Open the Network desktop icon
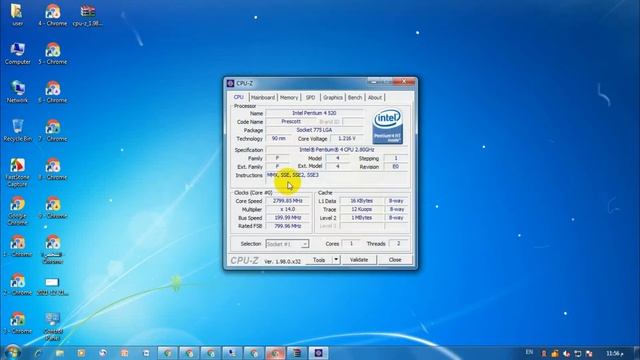Image resolution: width=640 pixels, height=360 pixels. (17, 92)
